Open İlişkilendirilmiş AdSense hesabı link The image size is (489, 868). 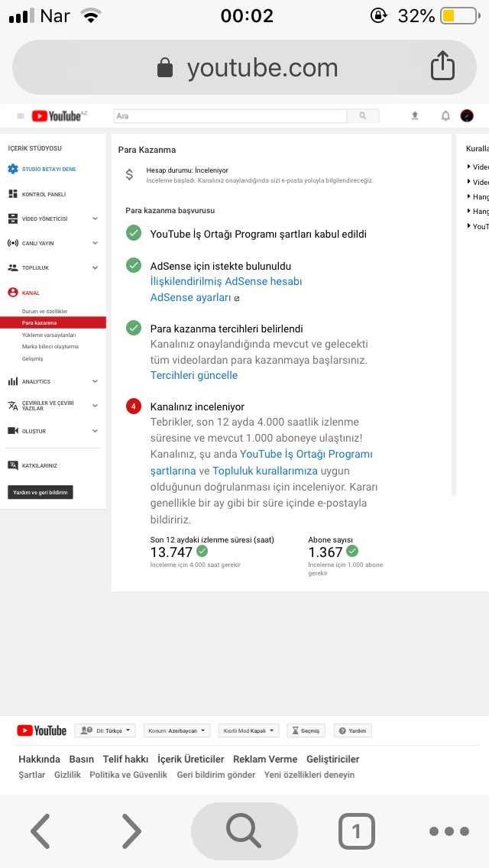click(x=226, y=281)
